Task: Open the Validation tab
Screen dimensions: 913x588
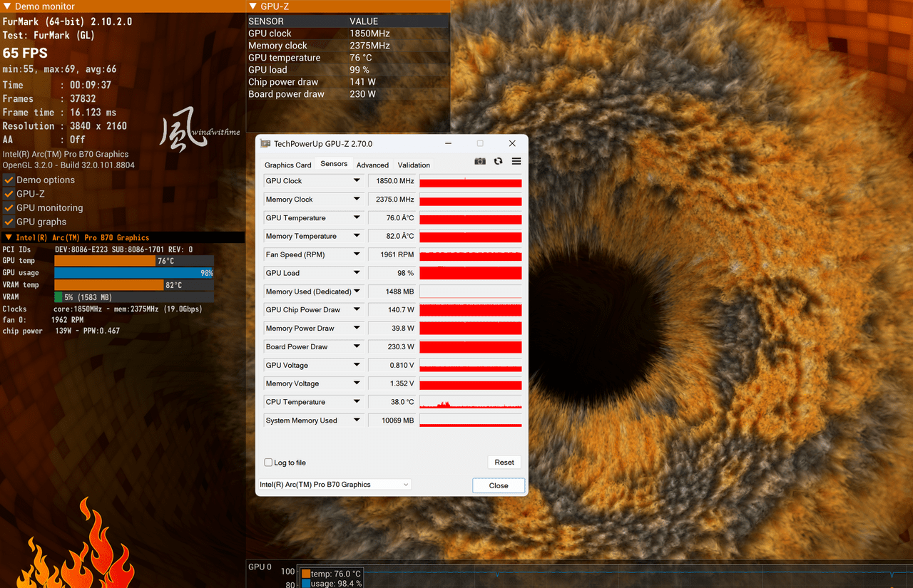Action: [x=414, y=165]
